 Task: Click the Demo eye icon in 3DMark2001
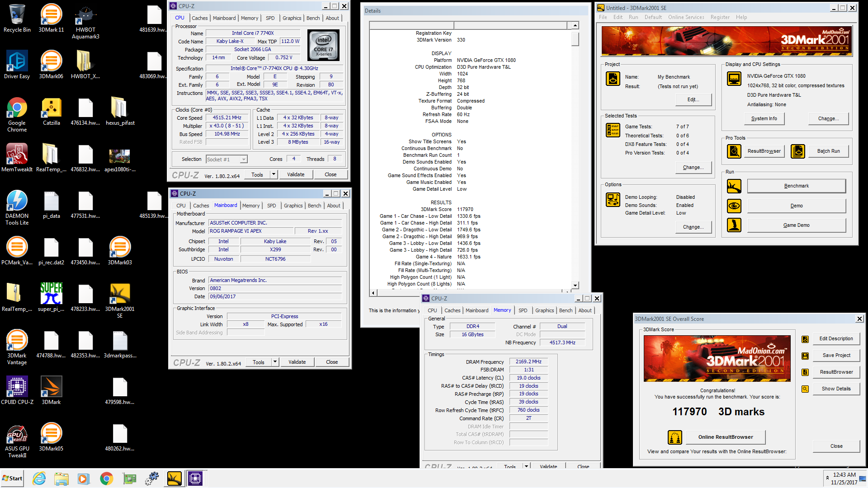[734, 206]
